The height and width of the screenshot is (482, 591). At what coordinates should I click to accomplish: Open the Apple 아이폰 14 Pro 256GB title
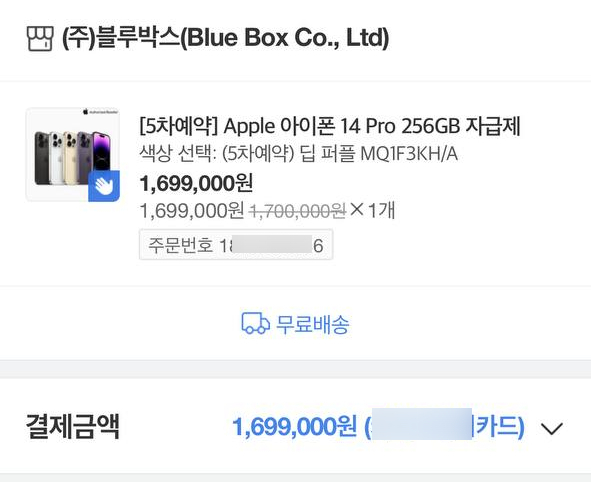[x=330, y=126]
